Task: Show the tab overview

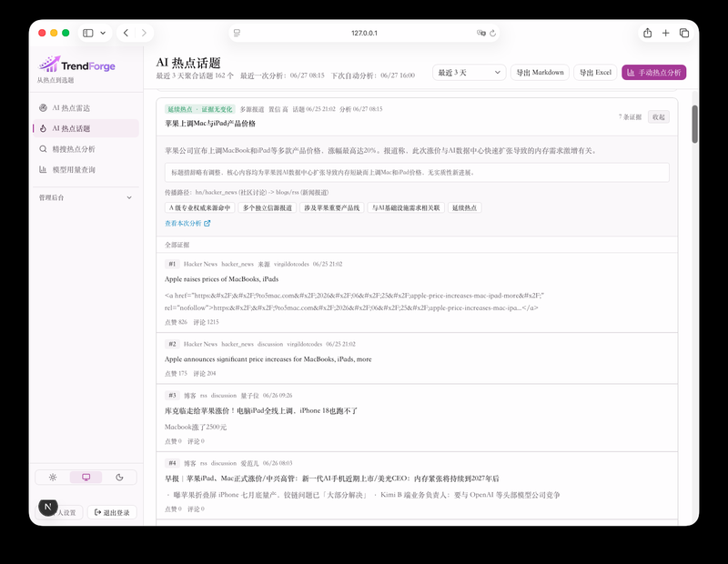Action: (x=684, y=33)
